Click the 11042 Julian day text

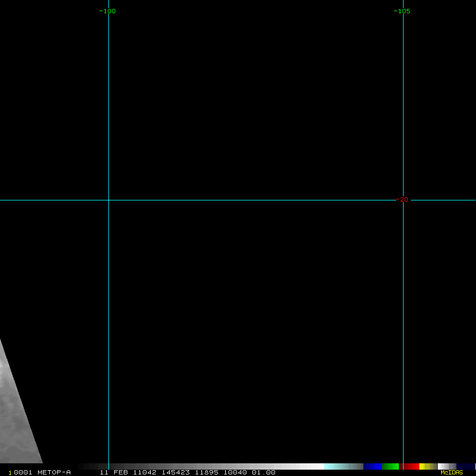pyautogui.click(x=145, y=472)
